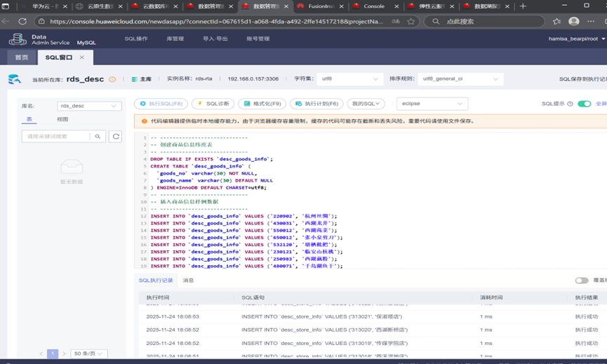Click the help icon beside SQL提示
The height and width of the screenshot is (364, 607).
click(x=570, y=104)
